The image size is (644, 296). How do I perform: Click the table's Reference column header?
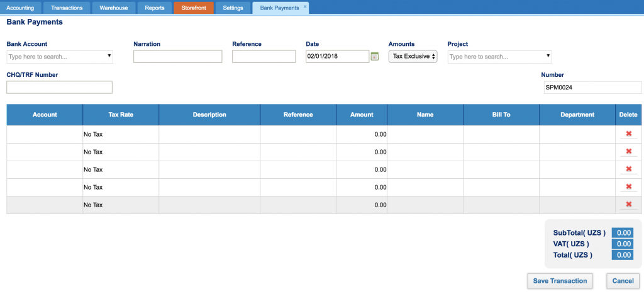pos(298,115)
